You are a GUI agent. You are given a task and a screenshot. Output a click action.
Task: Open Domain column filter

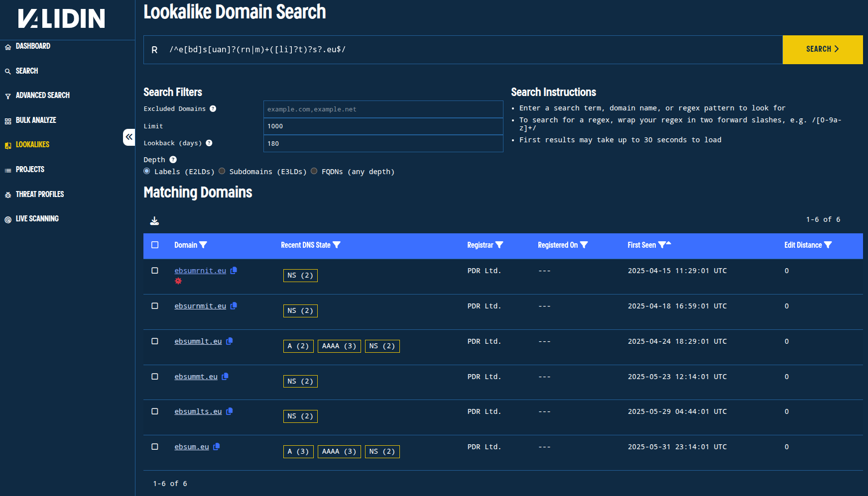(203, 245)
